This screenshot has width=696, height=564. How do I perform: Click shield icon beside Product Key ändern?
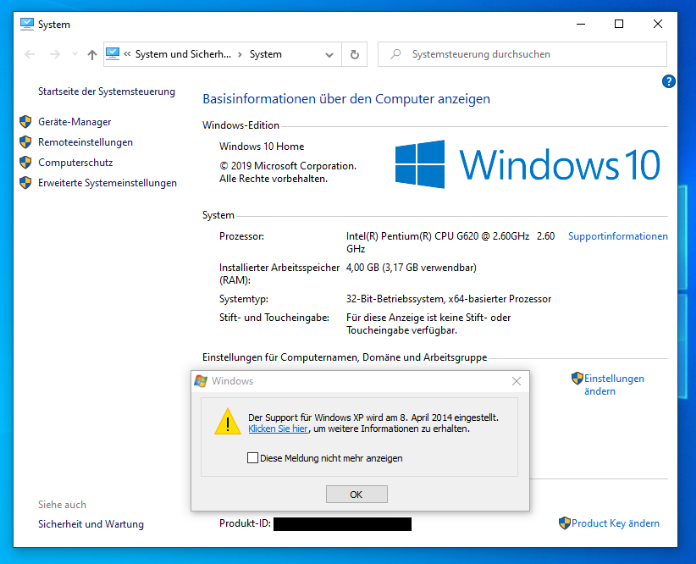pos(565,523)
